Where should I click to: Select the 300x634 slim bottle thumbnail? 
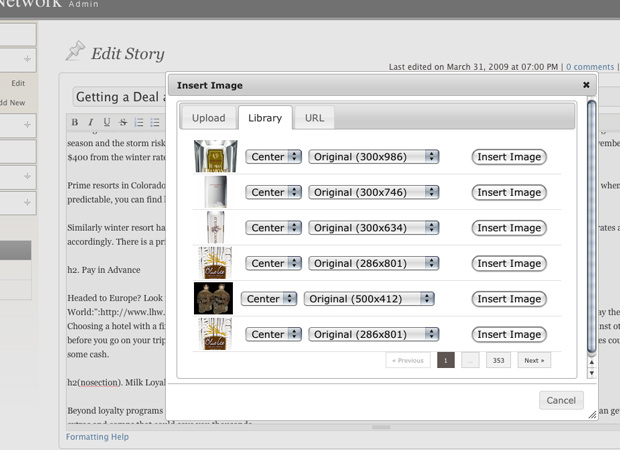(215, 227)
